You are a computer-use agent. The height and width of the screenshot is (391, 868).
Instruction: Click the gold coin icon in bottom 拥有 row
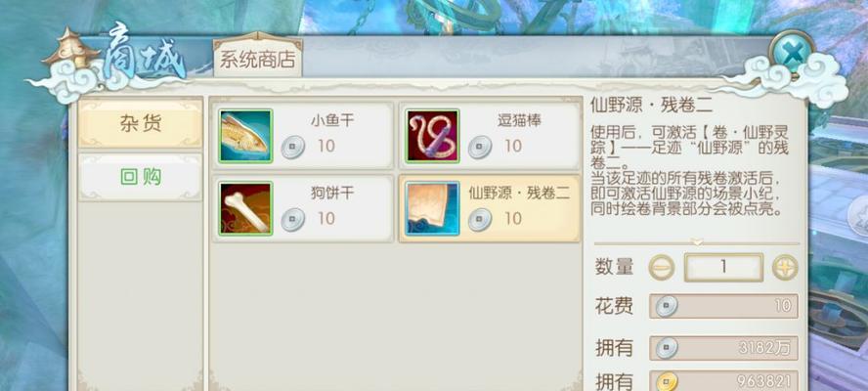(x=666, y=381)
